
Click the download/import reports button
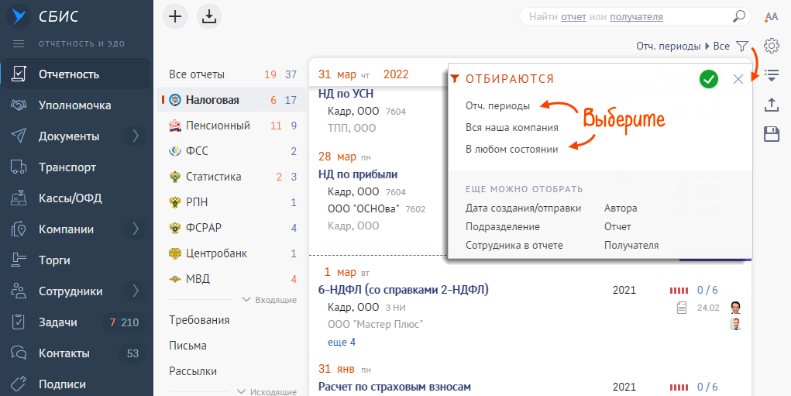[209, 17]
